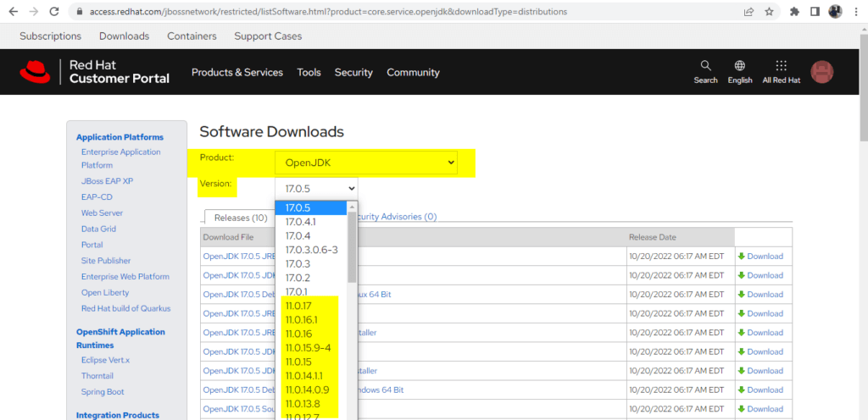Open the user account avatar in portal header
The width and height of the screenshot is (868, 420).
pos(821,72)
